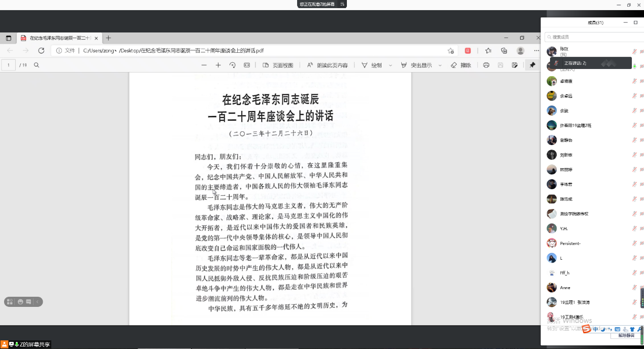Toggle mute for member 卓靖康

click(x=634, y=81)
